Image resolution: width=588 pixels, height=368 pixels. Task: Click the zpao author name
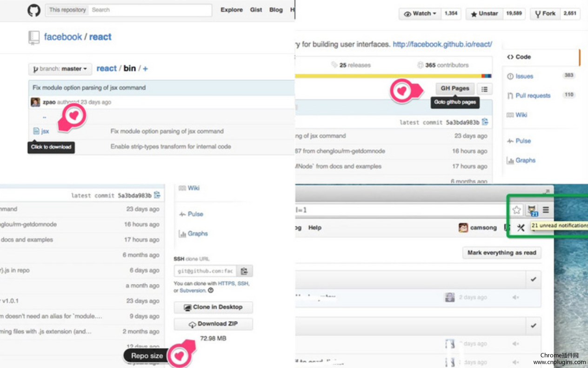pos(49,102)
